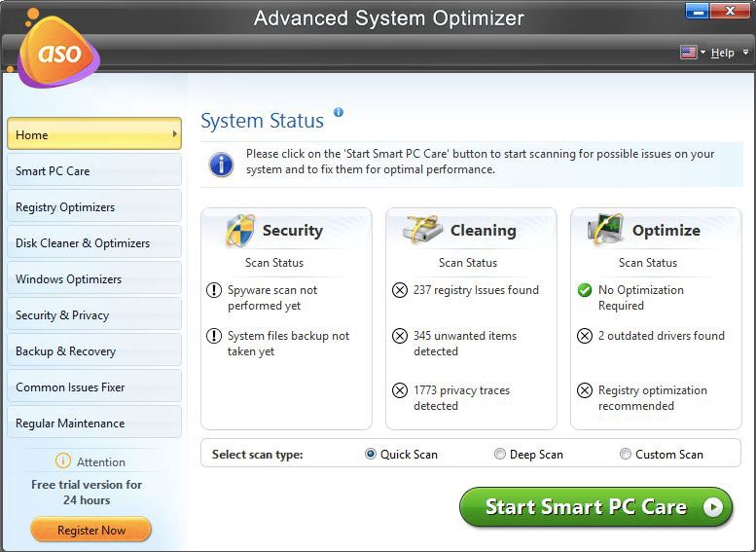Click the Cleaning panel heading

click(484, 230)
